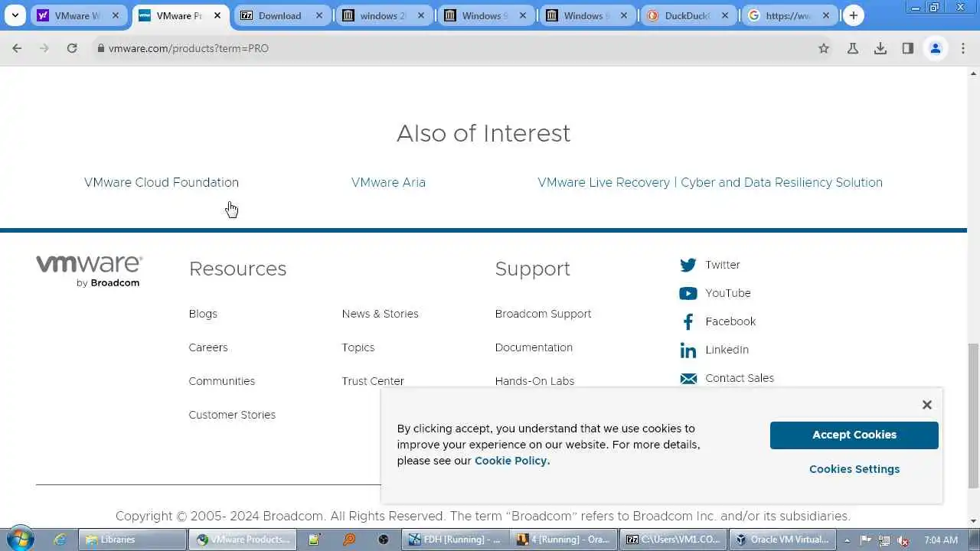The height and width of the screenshot is (551, 980).
Task: Reload the current page
Action: (72, 48)
